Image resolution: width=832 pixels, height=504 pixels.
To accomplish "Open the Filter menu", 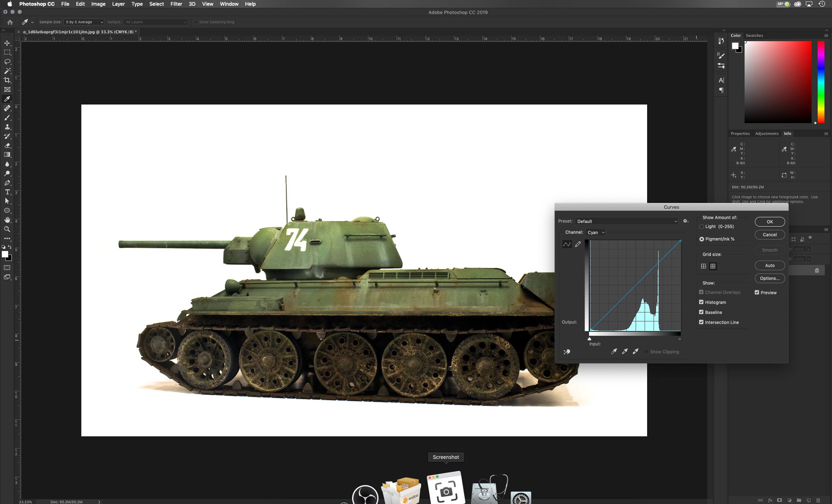I will pyautogui.click(x=176, y=4).
